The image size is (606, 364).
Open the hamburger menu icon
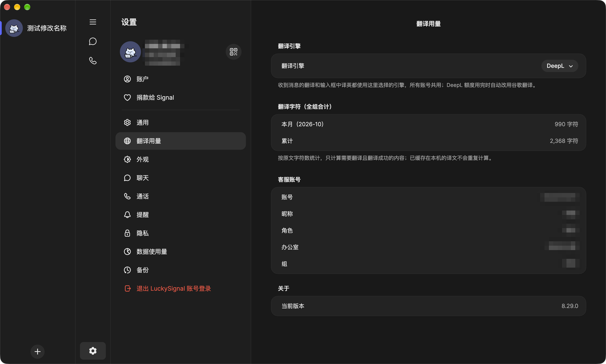tap(93, 22)
